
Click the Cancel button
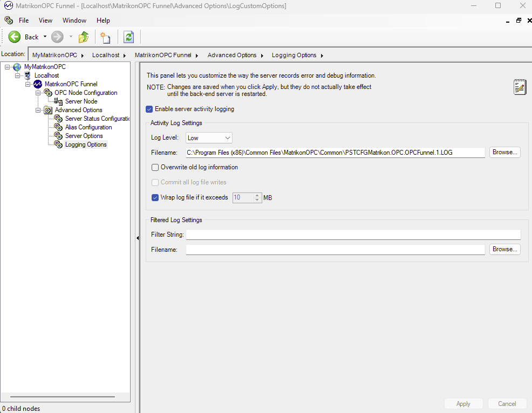pos(507,403)
